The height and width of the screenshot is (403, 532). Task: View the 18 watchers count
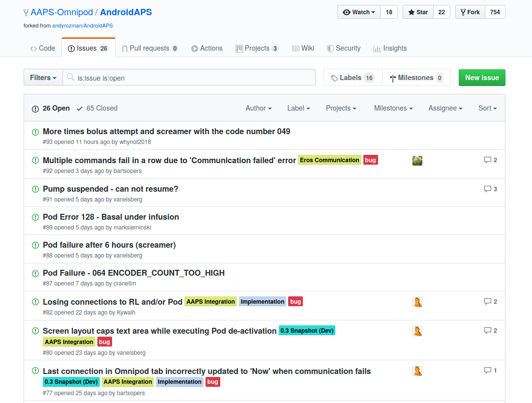coord(389,12)
